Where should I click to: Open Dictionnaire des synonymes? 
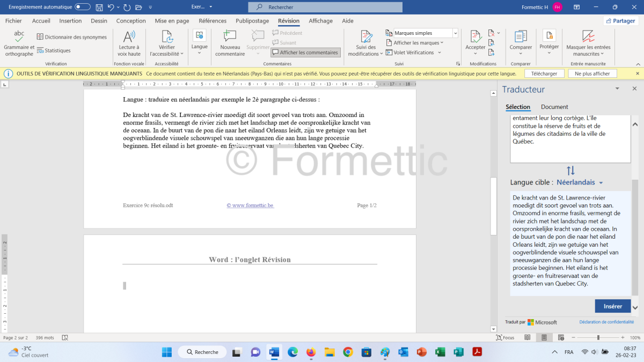(x=72, y=37)
